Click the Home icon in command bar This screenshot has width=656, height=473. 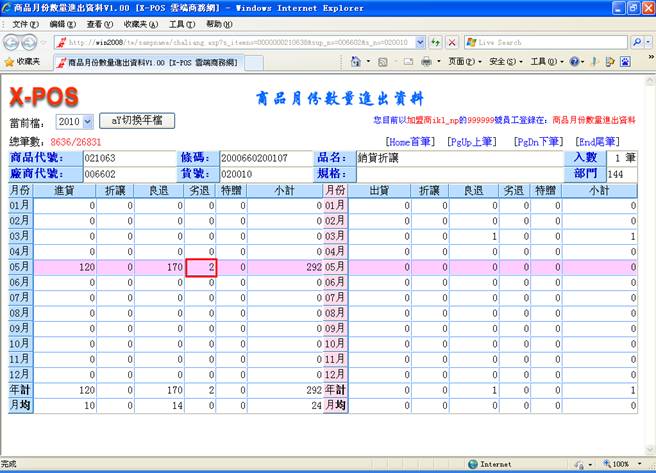point(355,62)
